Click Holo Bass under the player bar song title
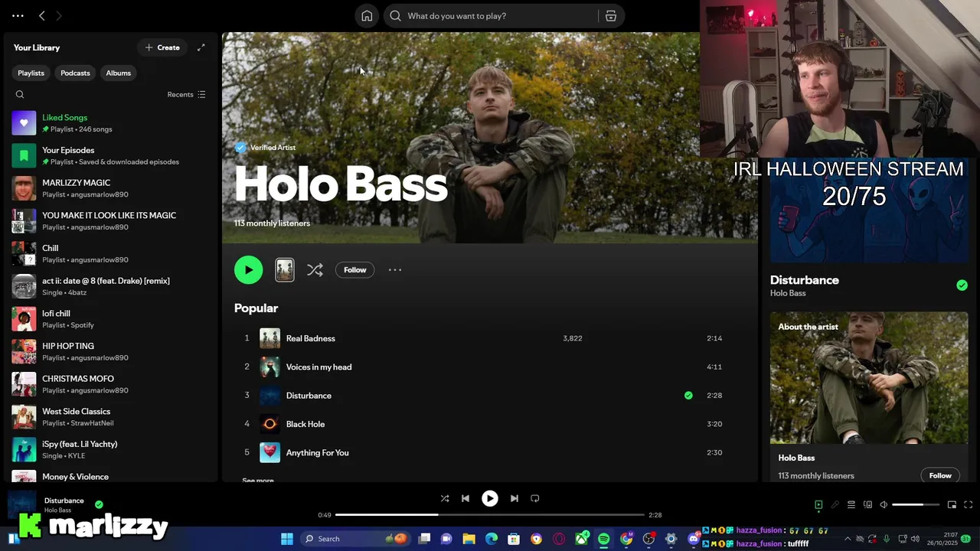Image resolution: width=980 pixels, height=551 pixels. pyautogui.click(x=57, y=510)
